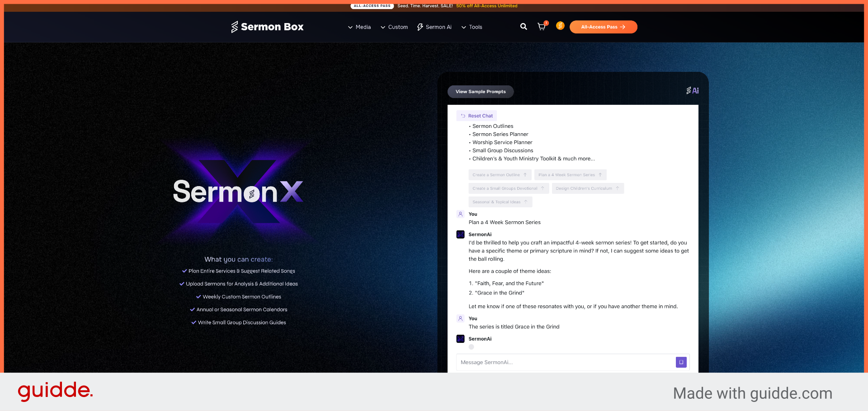Open the shopping cart with one item

point(541,27)
